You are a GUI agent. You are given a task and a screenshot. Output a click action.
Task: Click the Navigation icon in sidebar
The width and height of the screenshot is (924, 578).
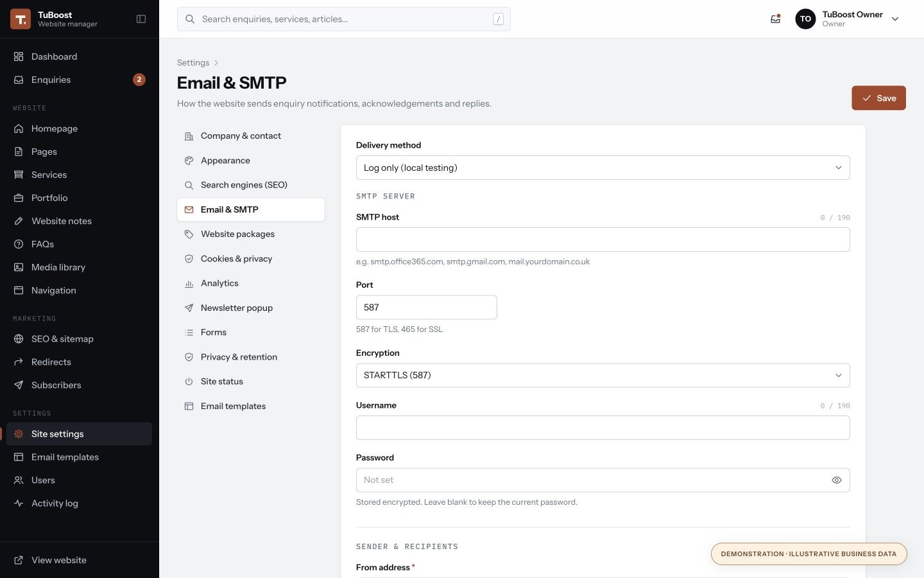pos(19,290)
